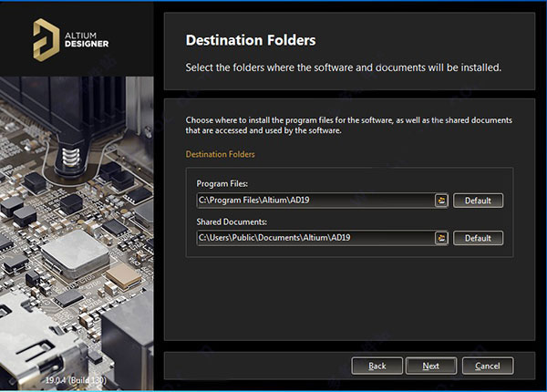Click the 'Program Files:' label

pyautogui.click(x=222, y=183)
